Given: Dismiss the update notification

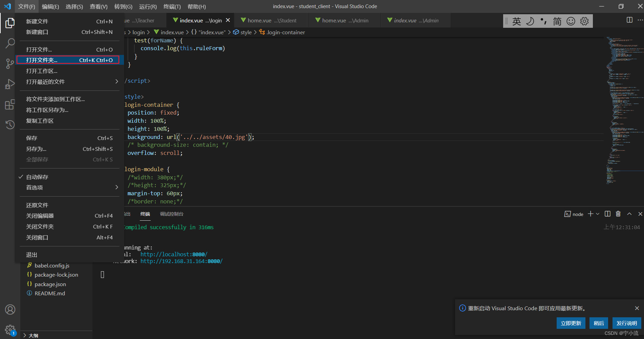Looking at the screenshot, I should [637, 308].
